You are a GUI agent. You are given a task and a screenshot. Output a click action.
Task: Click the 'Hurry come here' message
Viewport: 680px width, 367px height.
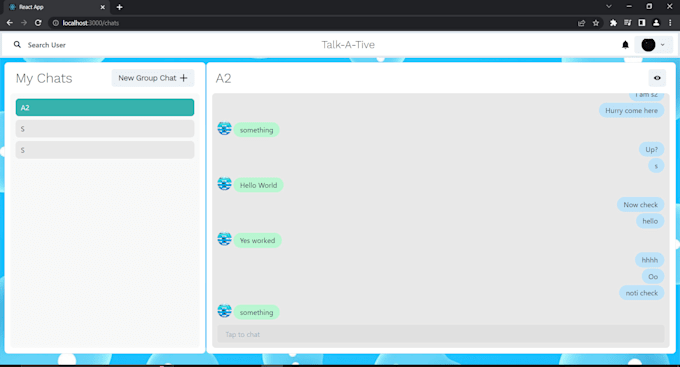click(631, 111)
